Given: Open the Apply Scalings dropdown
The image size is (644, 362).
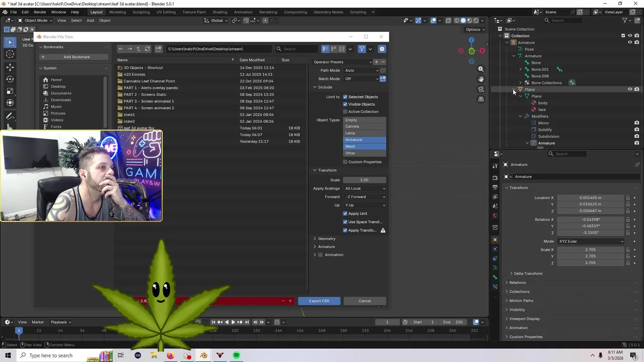Looking at the screenshot, I should tap(365, 189).
